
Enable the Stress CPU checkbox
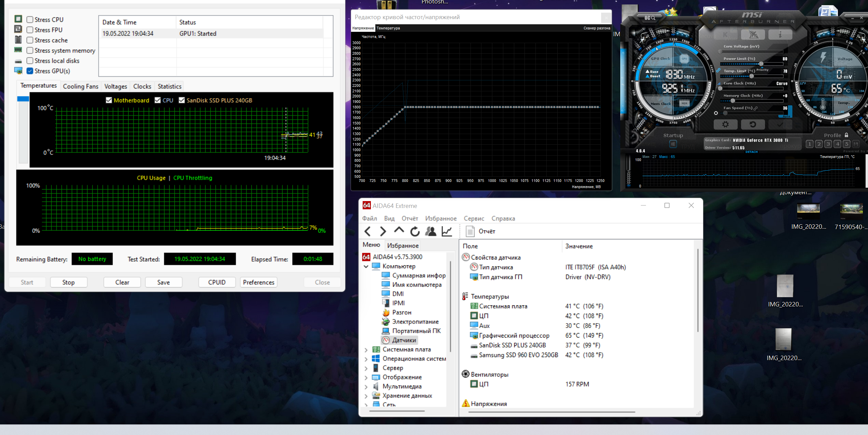click(x=30, y=20)
